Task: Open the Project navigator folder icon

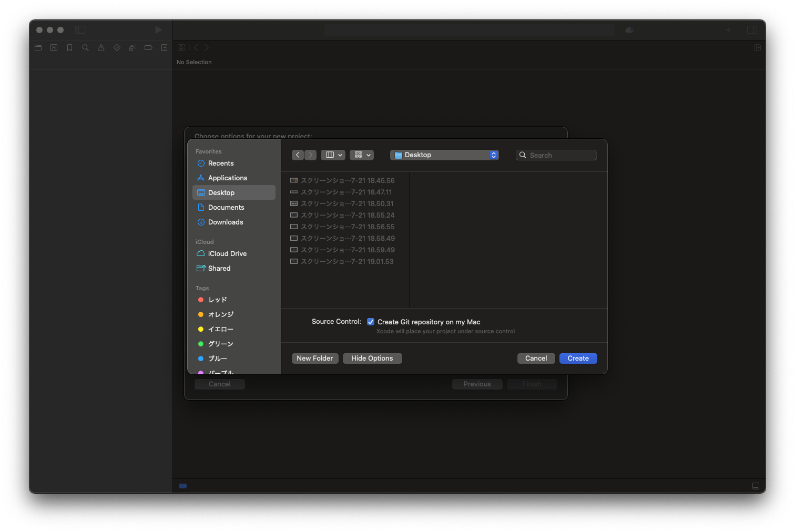Action: tap(38, 47)
